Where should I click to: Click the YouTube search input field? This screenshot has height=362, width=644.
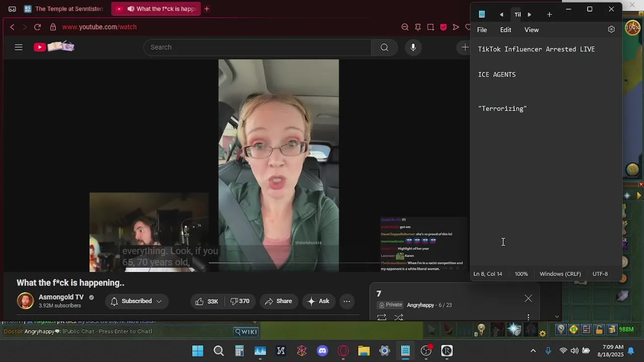[258, 47]
